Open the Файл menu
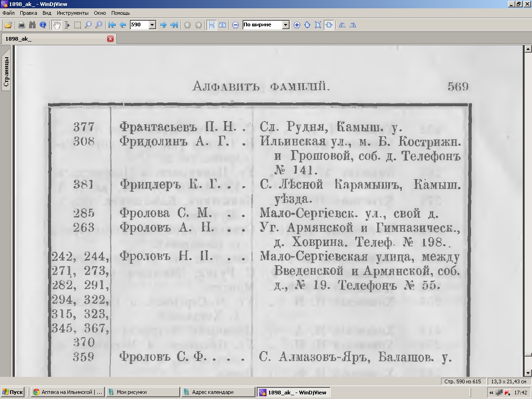Screen dimensions: 532x399 click(x=8, y=13)
